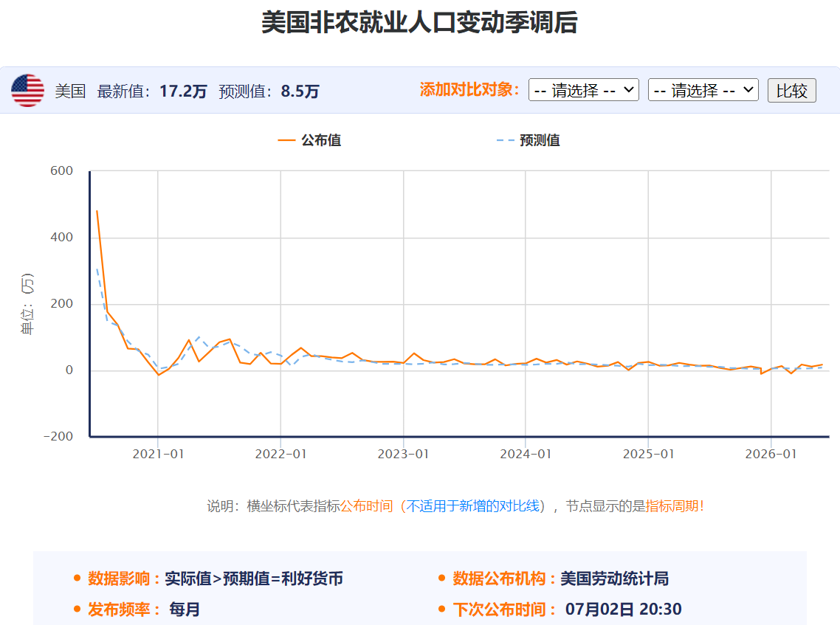Click the orange bullet beside 下次公布时间
Image resolution: width=840 pixels, height=625 pixels.
point(442,609)
